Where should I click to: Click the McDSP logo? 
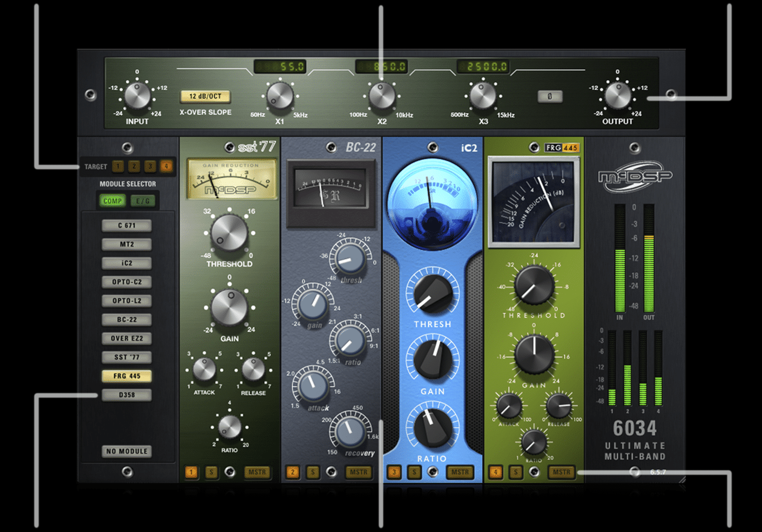[x=635, y=177]
